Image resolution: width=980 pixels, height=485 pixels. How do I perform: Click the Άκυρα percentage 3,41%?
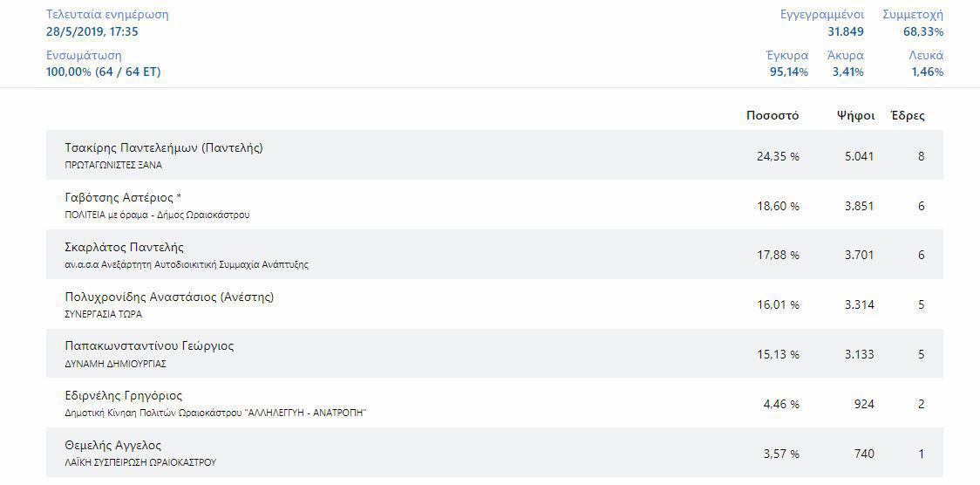[x=847, y=72]
